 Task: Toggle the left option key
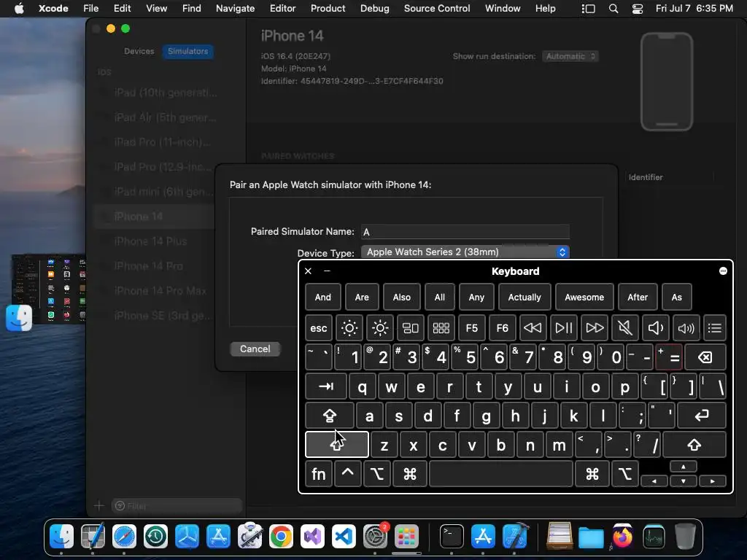coord(377,474)
